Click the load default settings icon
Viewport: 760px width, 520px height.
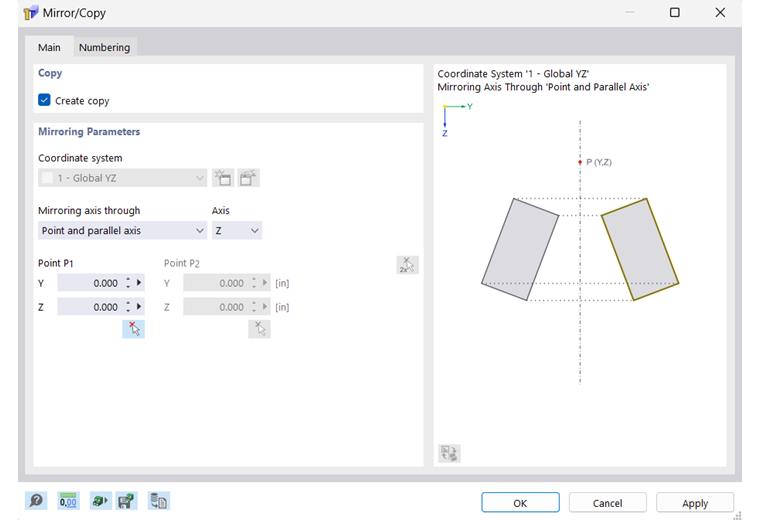(99, 501)
